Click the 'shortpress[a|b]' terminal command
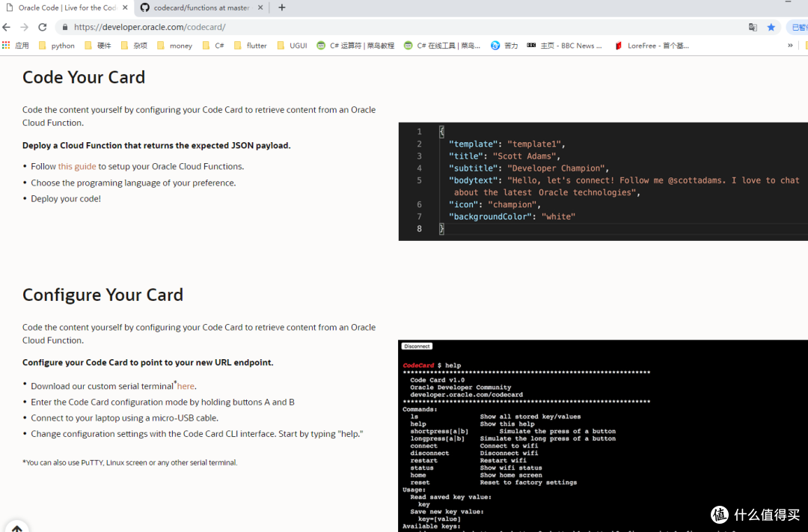808x532 pixels. tap(439, 432)
